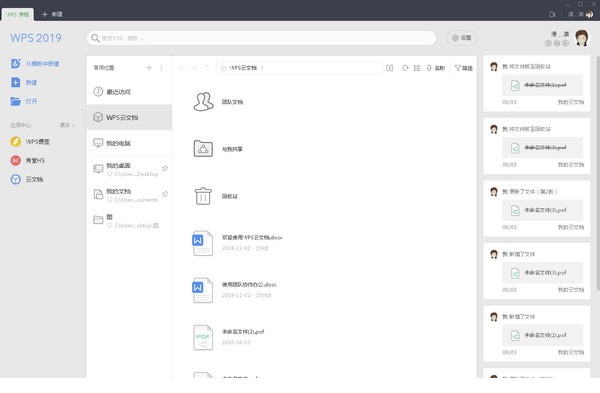Click the blue 打开 folder icon
Viewport: 600px width, 393px height.
(16, 101)
